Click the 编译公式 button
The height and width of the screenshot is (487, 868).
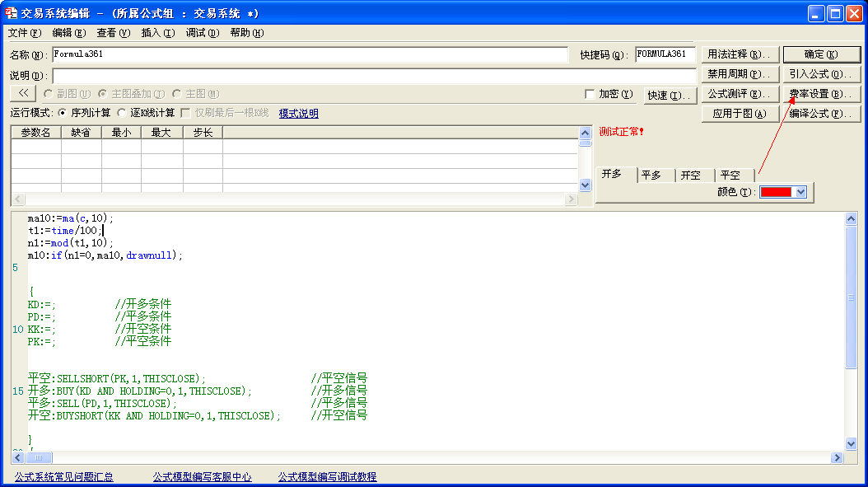(x=821, y=114)
